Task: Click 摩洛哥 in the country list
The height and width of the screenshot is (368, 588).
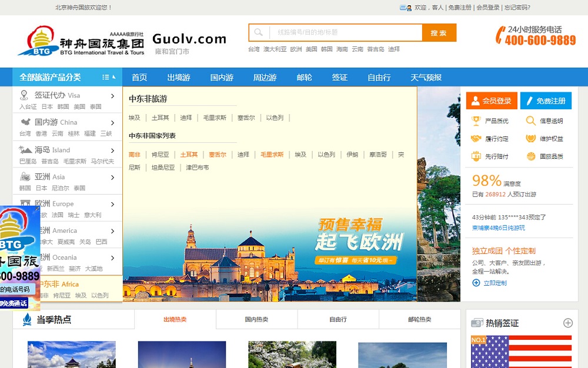Action: coord(377,155)
